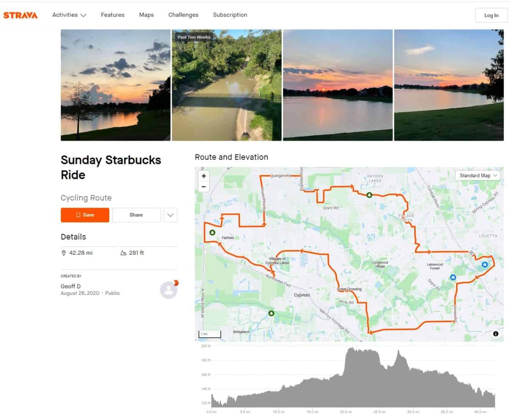510x420 pixels.
Task: Click the Share button
Action: [x=136, y=215]
